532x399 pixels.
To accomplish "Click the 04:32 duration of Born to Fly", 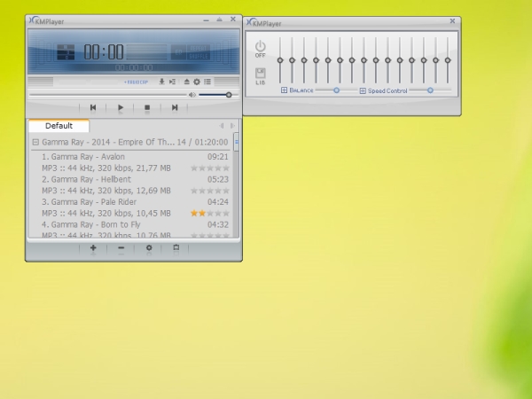I will [218, 224].
